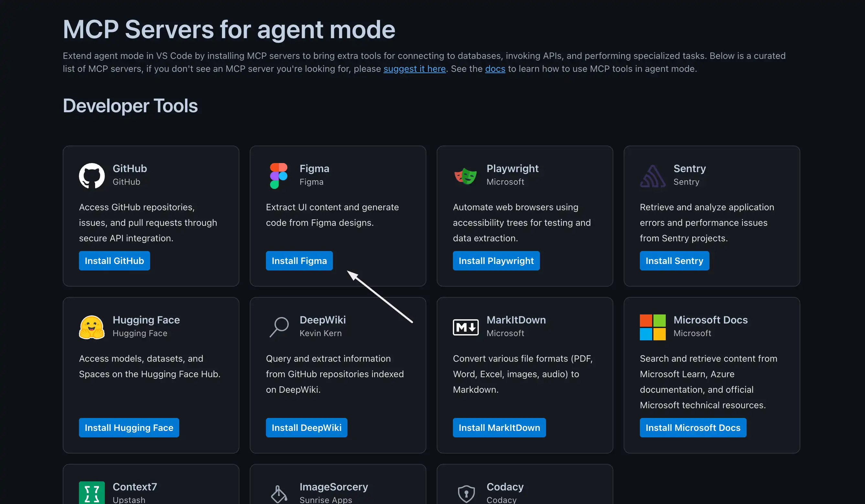Open the 'docs' link
865x504 pixels.
[495, 69]
